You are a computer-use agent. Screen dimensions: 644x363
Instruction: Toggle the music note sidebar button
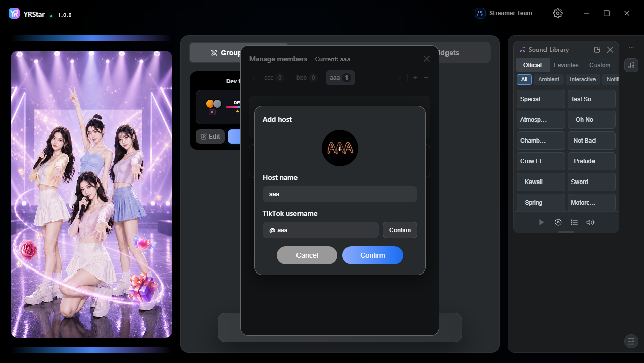click(x=631, y=65)
